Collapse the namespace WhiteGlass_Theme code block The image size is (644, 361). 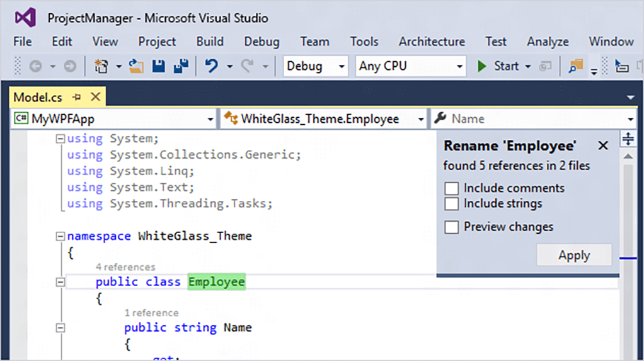(60, 236)
